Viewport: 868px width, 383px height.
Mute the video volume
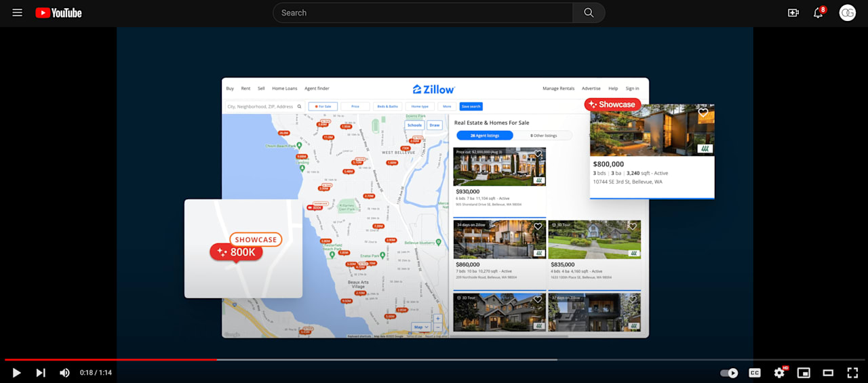click(x=64, y=372)
